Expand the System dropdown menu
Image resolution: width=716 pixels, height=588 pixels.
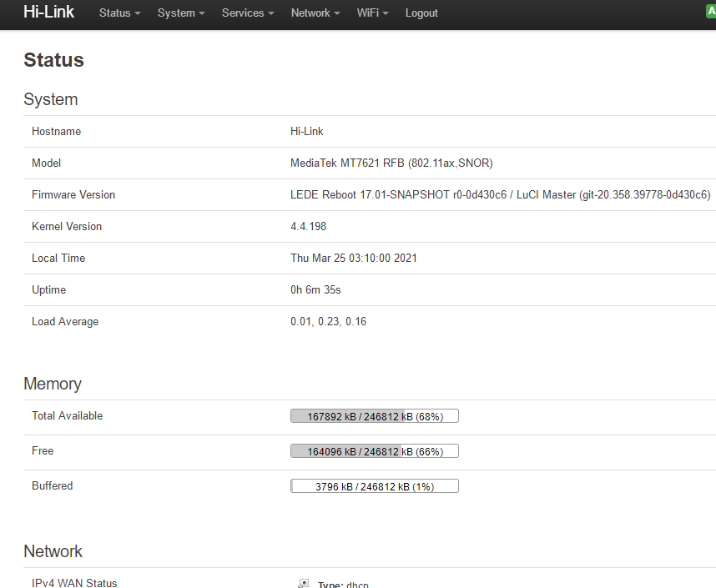pos(180,13)
